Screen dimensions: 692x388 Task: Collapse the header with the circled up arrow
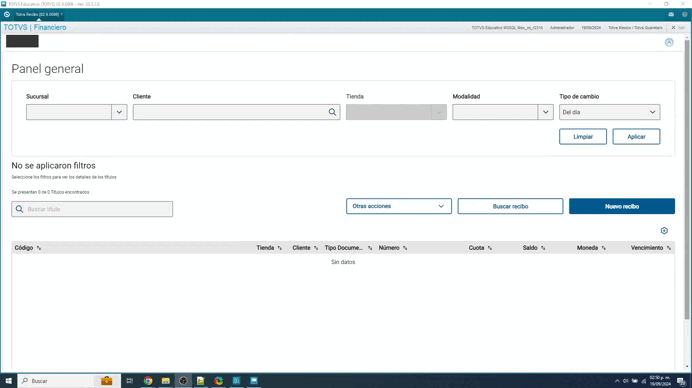(x=669, y=42)
